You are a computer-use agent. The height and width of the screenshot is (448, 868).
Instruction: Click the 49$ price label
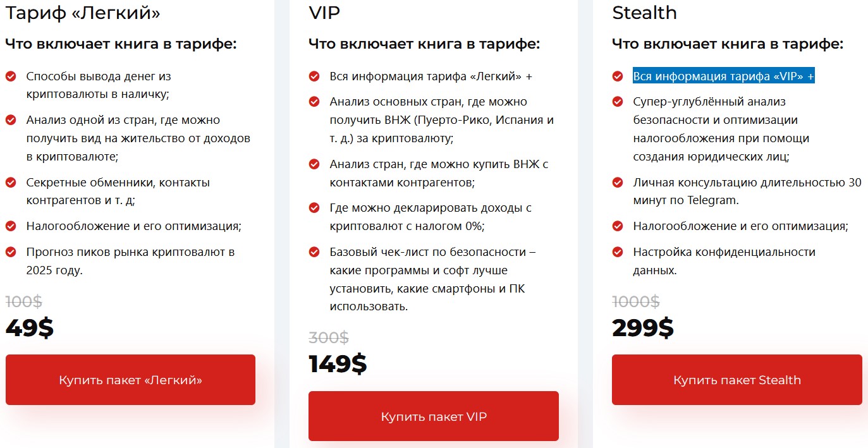30,328
